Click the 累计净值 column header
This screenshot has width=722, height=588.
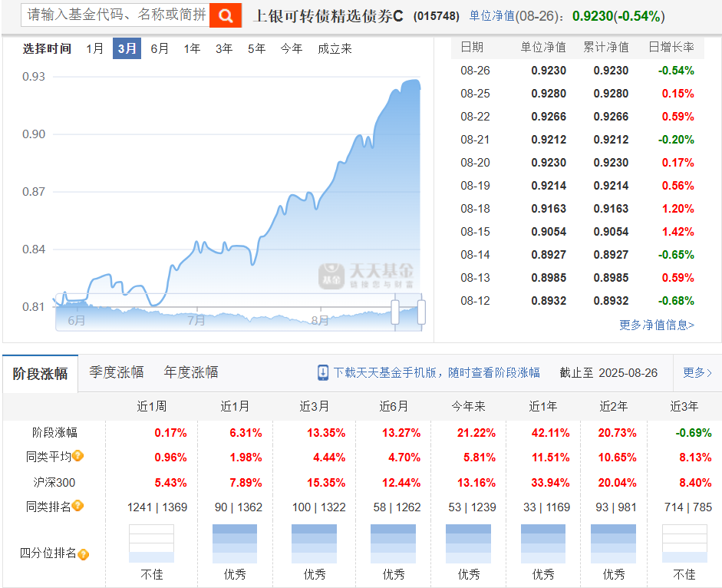[x=606, y=47]
